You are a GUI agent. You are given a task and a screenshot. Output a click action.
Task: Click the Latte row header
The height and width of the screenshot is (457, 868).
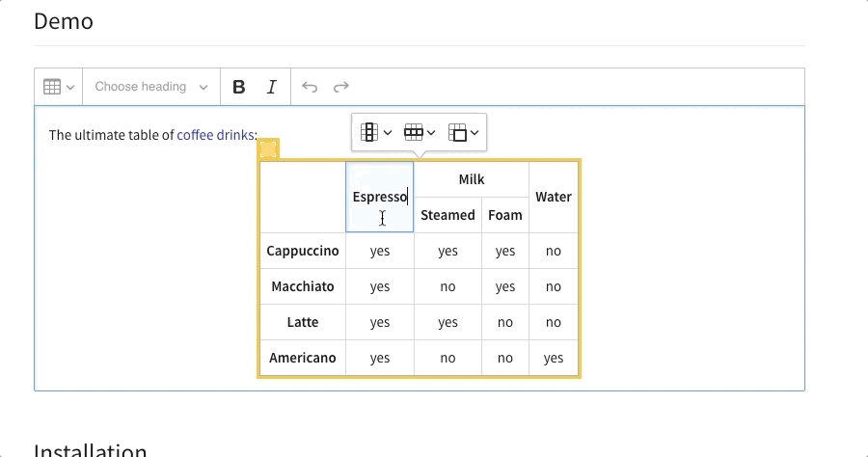(303, 322)
